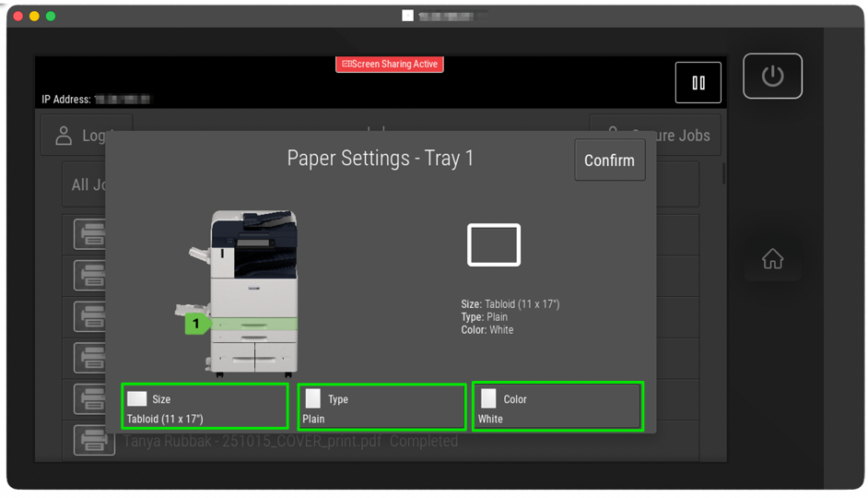Open the paper Type setting Plain
This screenshot has width=868, height=498.
381,407
